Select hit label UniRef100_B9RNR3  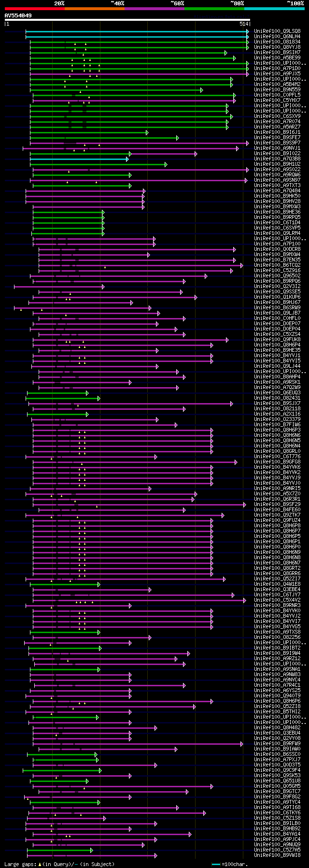coord(277,605)
